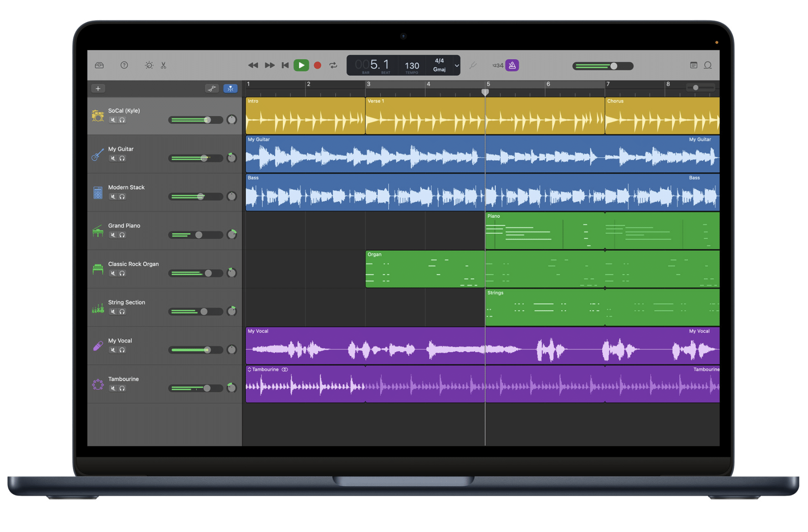Open the Notepad icon
Viewport: 808px width, 532px height.
(x=693, y=65)
